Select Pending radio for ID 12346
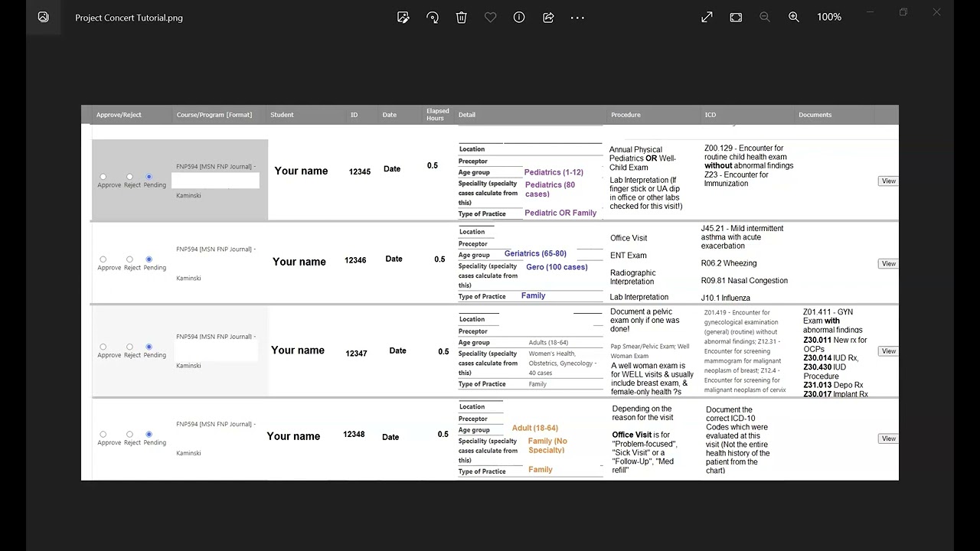This screenshot has height=551, width=980. click(149, 259)
